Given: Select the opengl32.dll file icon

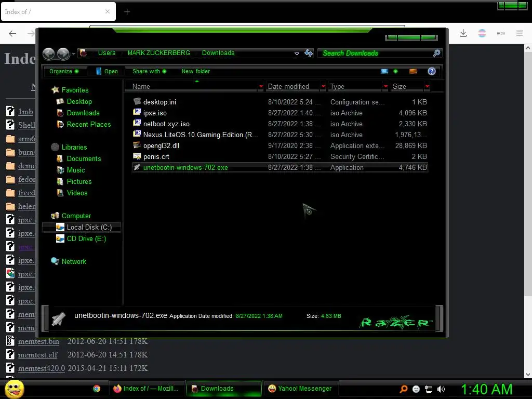Looking at the screenshot, I should pos(137,145).
